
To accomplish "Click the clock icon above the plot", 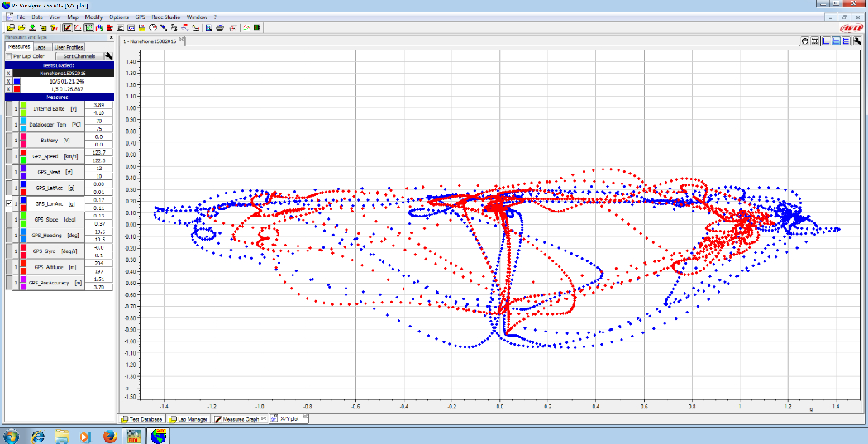I will (x=806, y=41).
